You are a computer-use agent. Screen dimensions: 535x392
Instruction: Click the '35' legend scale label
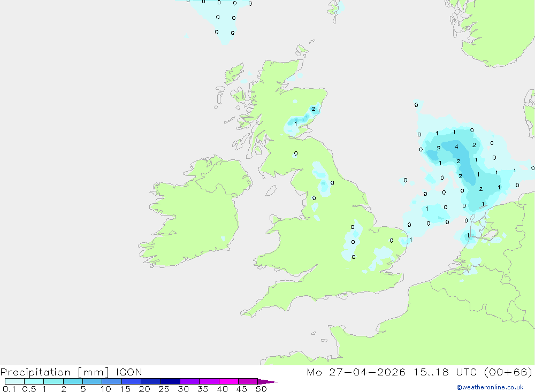(x=203, y=389)
